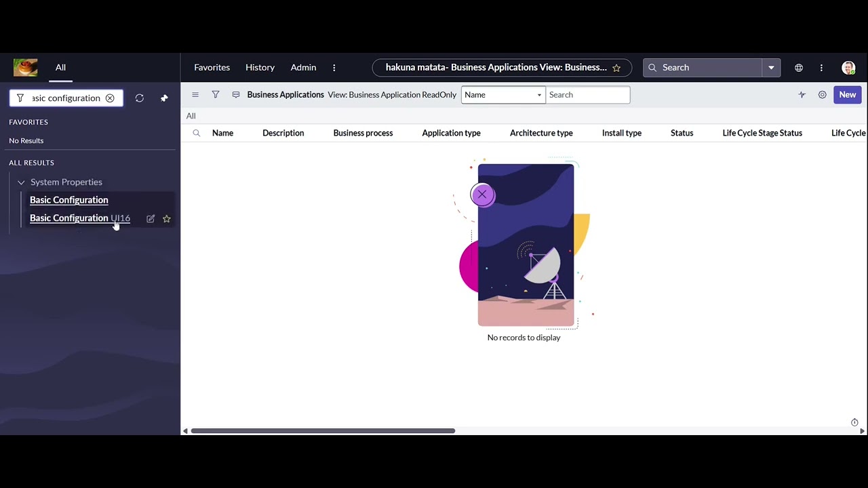Toggle the list filter funnel icon
868x488 pixels.
216,95
